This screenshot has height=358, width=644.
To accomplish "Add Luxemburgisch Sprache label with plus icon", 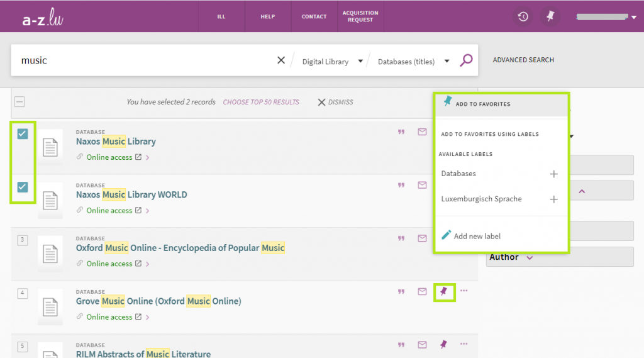I will coord(553,199).
